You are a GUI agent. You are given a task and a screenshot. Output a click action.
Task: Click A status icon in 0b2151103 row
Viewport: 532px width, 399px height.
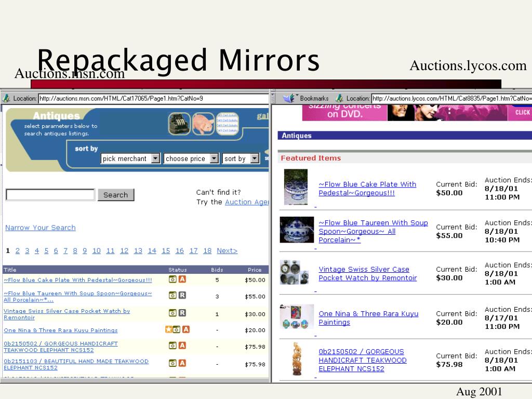(182, 363)
